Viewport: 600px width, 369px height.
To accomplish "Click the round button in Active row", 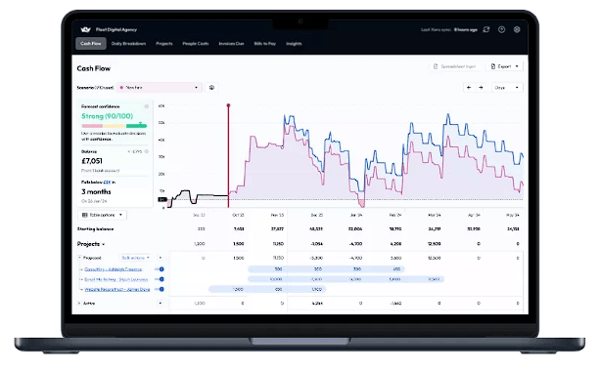I will (x=160, y=303).
